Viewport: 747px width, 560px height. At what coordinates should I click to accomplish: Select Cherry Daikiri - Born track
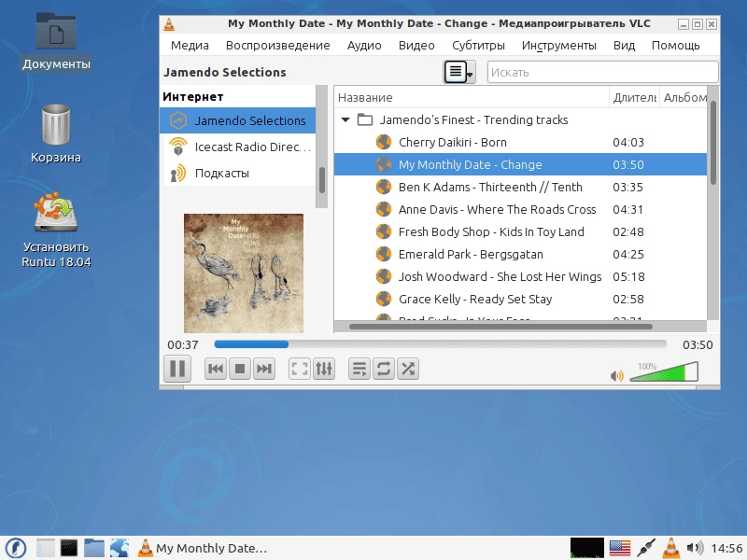pos(520,143)
